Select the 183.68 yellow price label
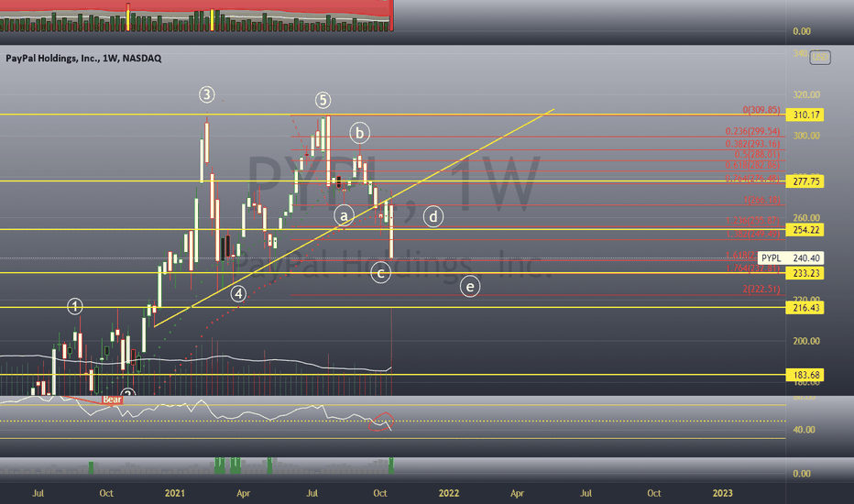This screenshot has height=504, width=854. click(x=805, y=375)
